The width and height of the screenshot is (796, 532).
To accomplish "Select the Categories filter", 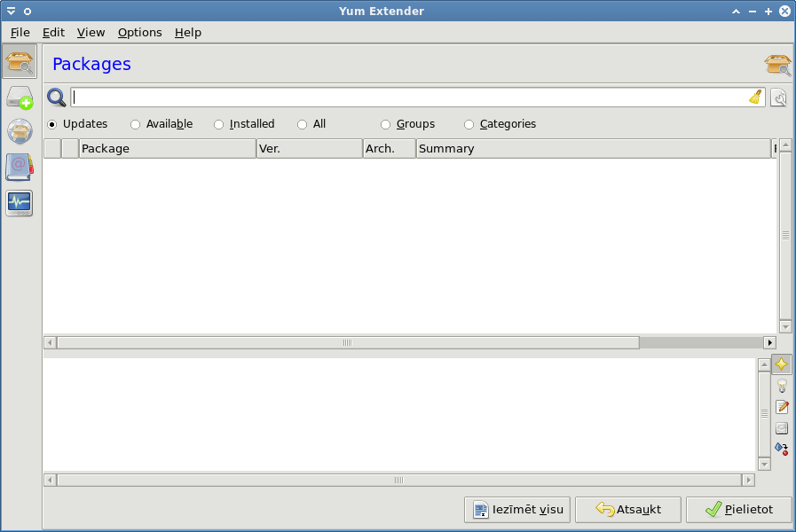I will 500,124.
